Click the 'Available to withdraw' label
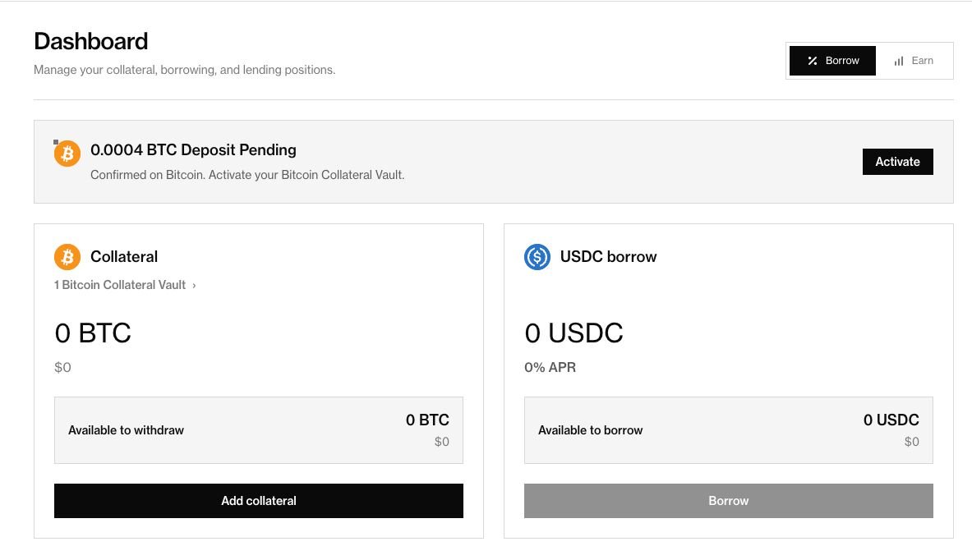 (126, 430)
